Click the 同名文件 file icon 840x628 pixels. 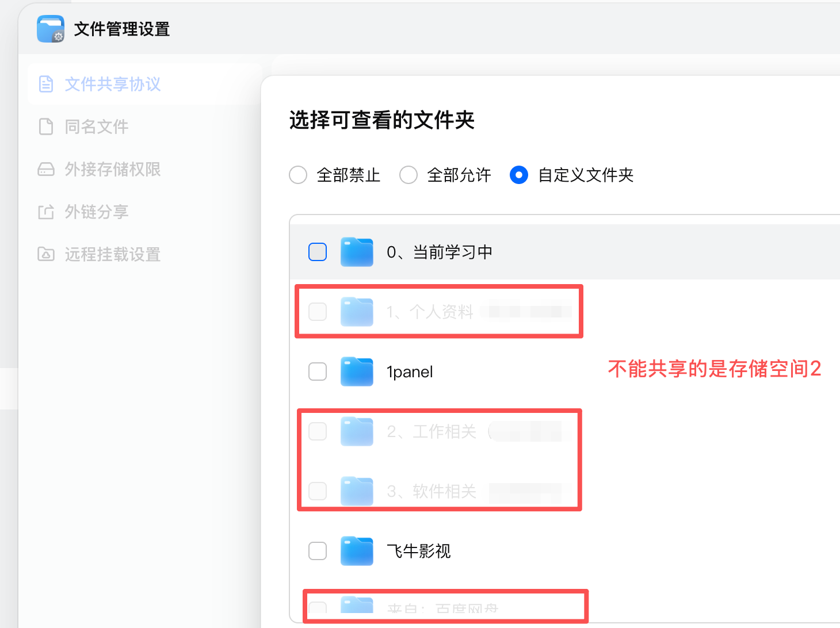46,127
